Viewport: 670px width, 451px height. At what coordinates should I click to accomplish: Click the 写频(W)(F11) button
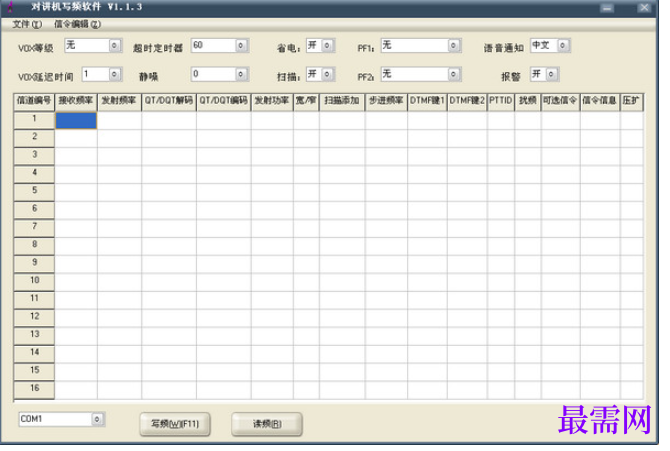pyautogui.click(x=175, y=424)
